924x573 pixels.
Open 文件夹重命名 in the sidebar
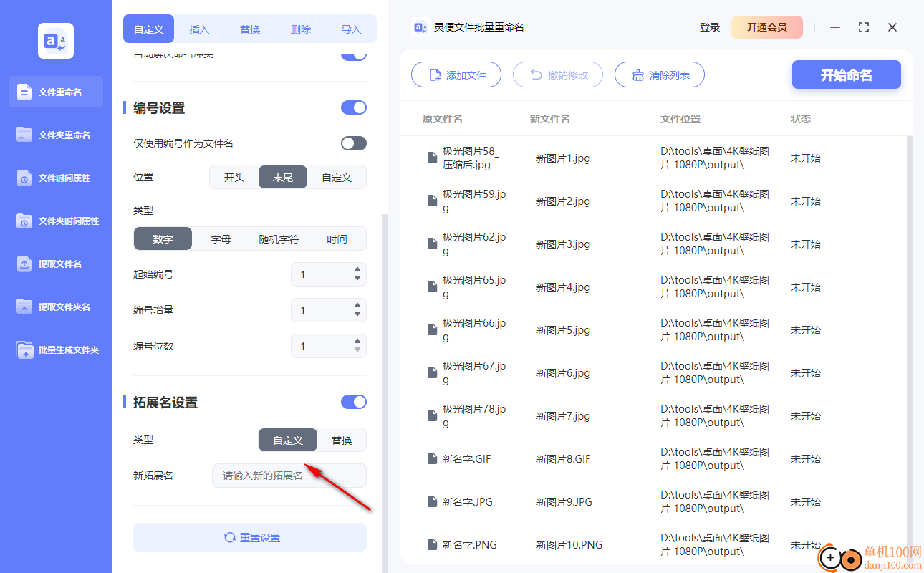pyautogui.click(x=56, y=135)
